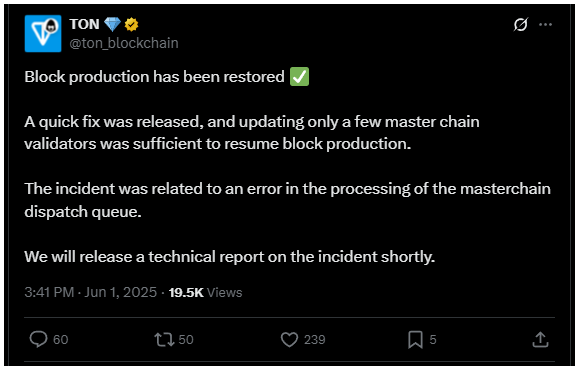Image resolution: width=579 pixels, height=370 pixels.
Task: Bookmark the post with the bookmark icon
Action: click(415, 340)
